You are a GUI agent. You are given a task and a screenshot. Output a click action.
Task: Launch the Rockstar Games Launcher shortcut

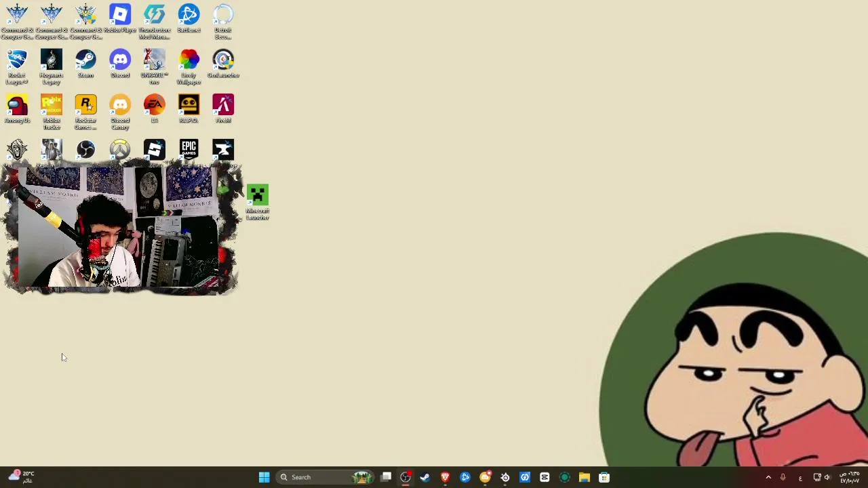[85, 112]
